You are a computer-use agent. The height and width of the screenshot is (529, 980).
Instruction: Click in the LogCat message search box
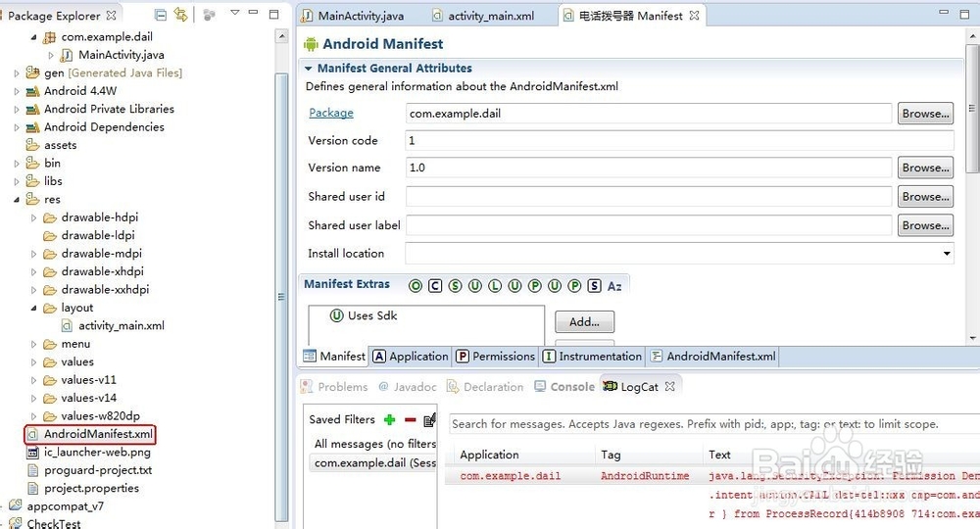pyautogui.click(x=712, y=424)
